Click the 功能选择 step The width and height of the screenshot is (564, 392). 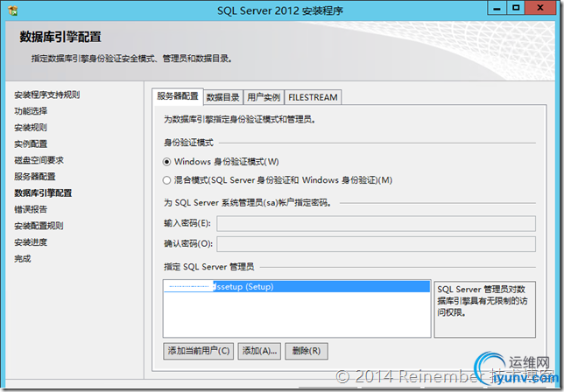point(31,111)
